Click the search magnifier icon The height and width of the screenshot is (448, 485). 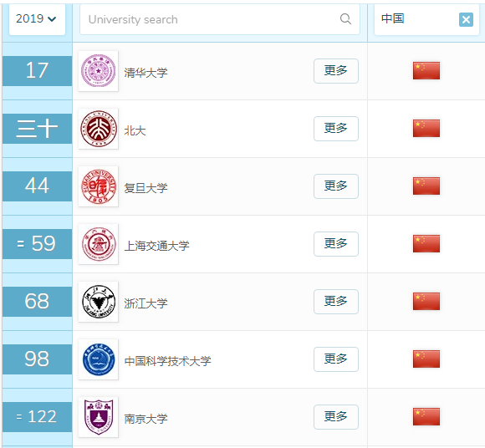coord(345,19)
